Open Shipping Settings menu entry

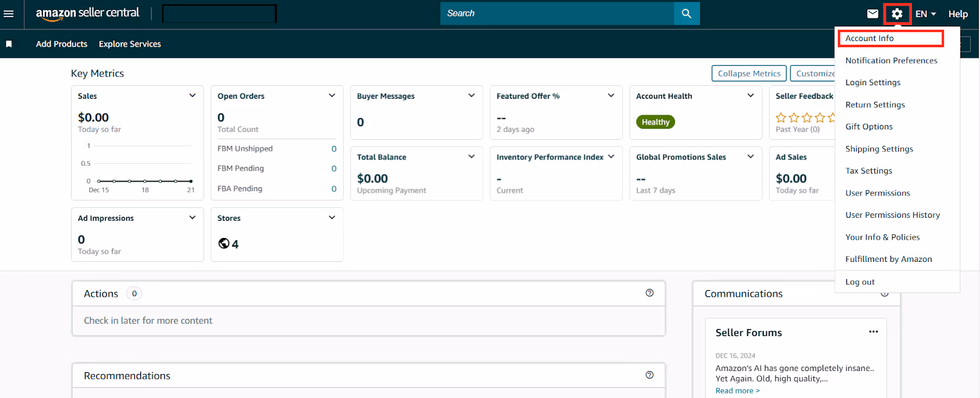point(879,148)
